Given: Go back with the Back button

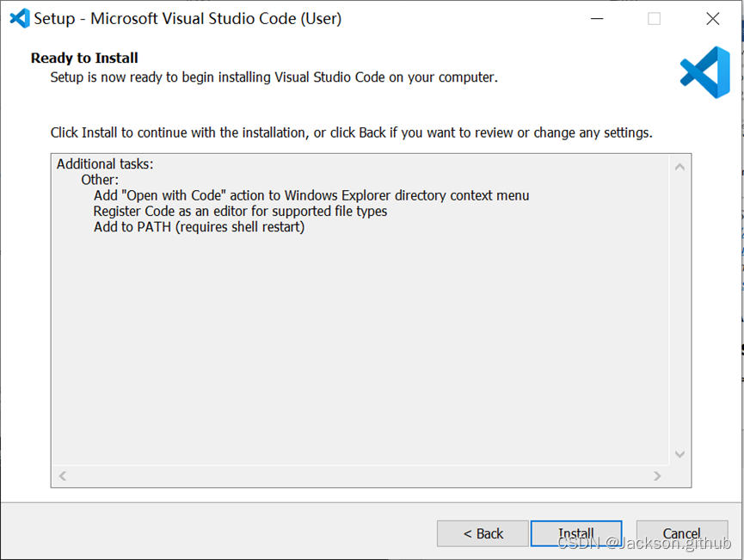Looking at the screenshot, I should point(483,533).
